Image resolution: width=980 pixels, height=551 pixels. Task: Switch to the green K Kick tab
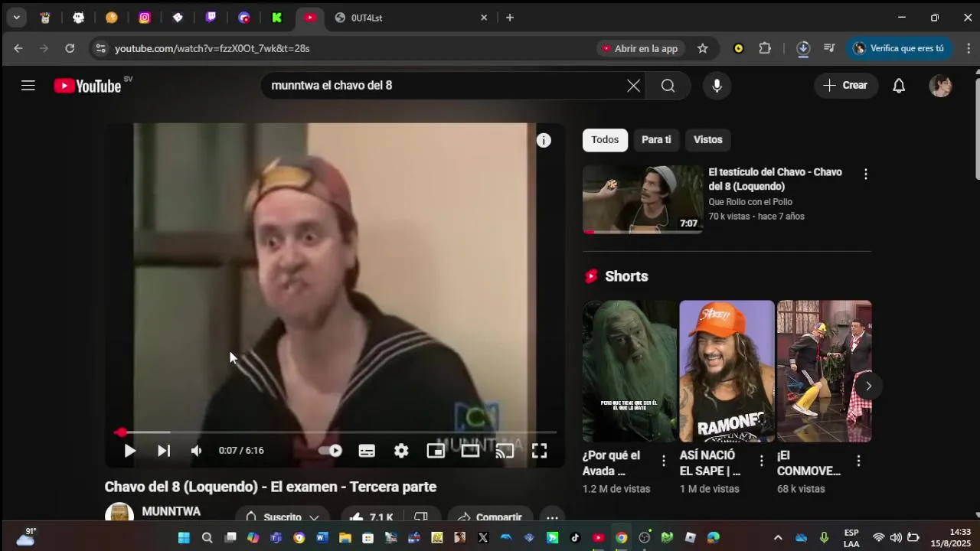pyautogui.click(x=276, y=18)
